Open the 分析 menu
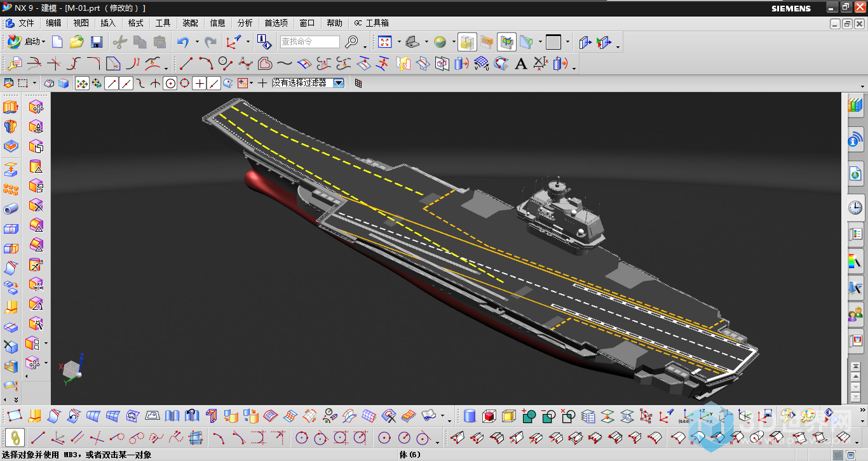The width and height of the screenshot is (868, 461). 245,23
